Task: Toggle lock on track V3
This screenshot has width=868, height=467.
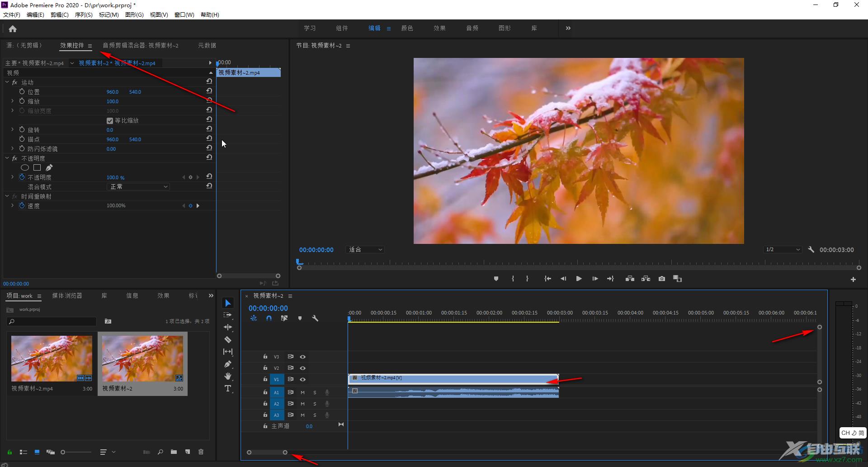Action: click(265, 357)
